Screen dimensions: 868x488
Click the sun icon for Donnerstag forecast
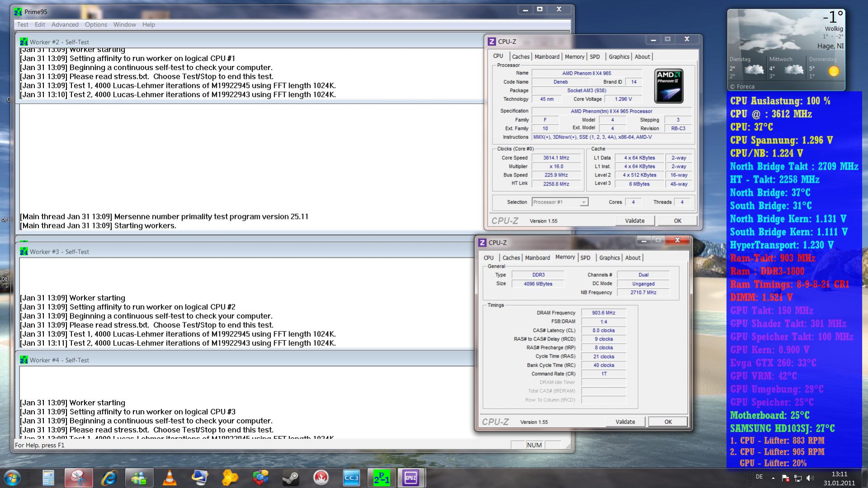(834, 71)
